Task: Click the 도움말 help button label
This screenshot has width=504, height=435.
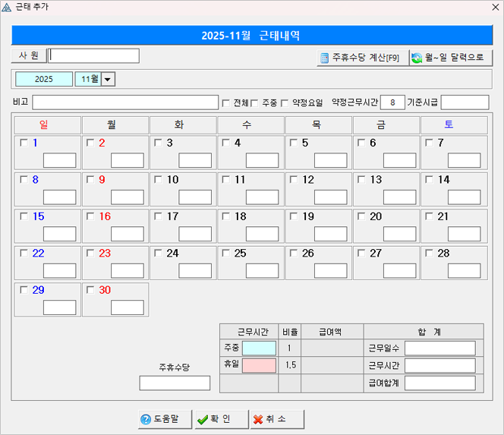Action: (166, 418)
